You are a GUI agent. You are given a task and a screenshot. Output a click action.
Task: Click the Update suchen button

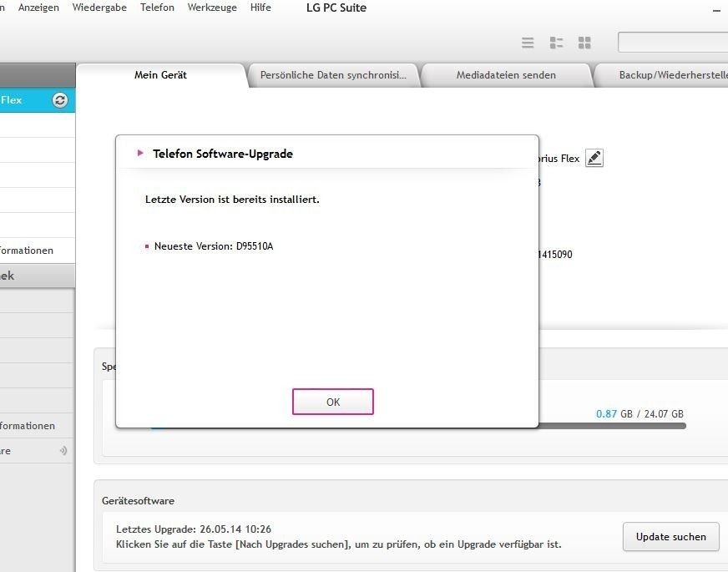click(x=671, y=537)
